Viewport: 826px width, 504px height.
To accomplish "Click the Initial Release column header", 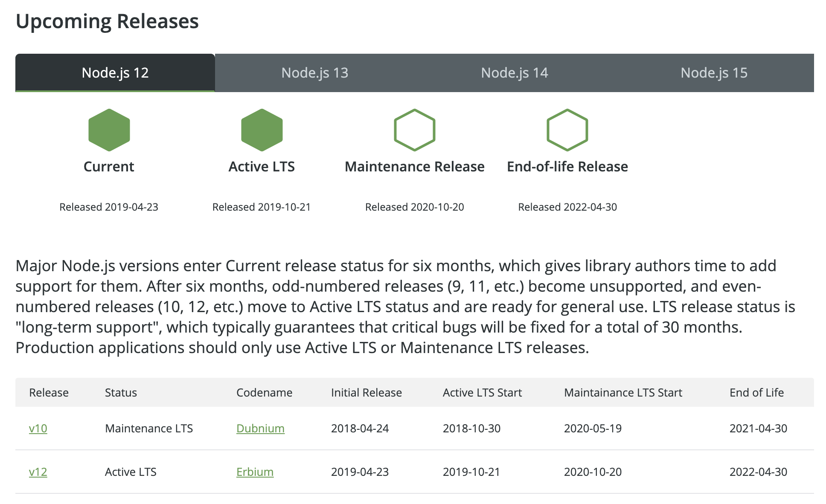I will [366, 392].
